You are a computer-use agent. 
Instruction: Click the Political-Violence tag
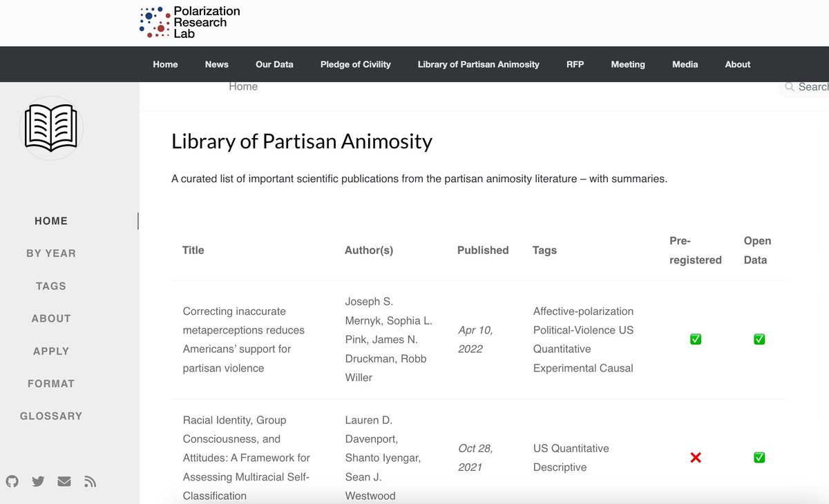[x=574, y=330]
